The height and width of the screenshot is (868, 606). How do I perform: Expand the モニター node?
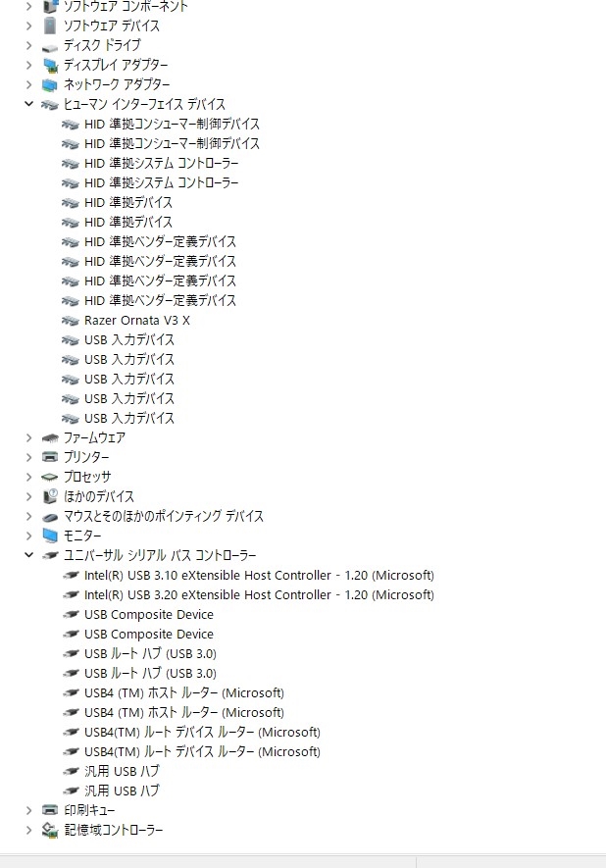click(28, 536)
